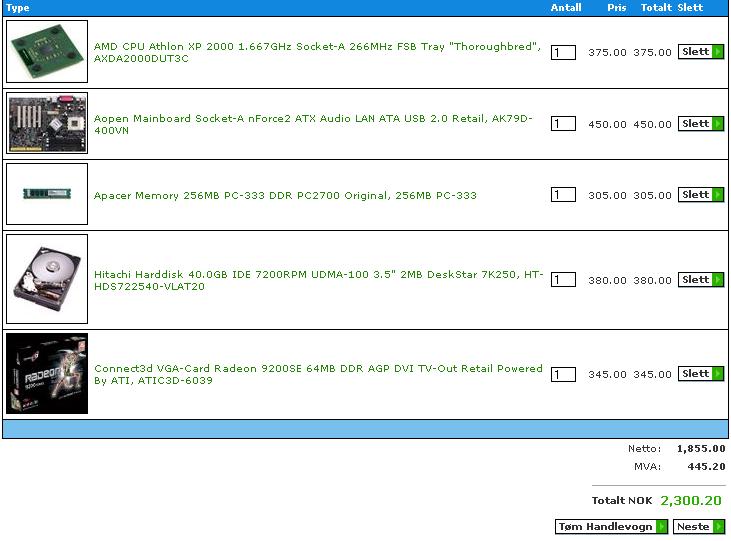Click the AMD CPU thumbnail image
This screenshot has width=731, height=541.
47,51
